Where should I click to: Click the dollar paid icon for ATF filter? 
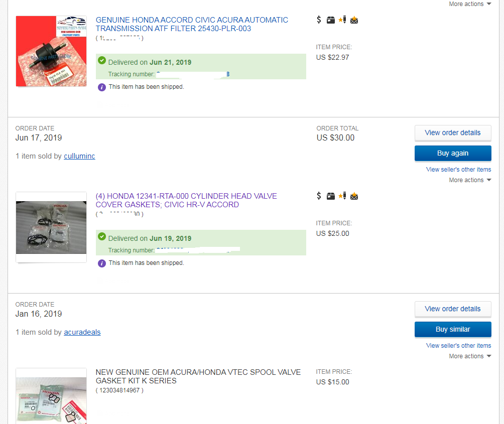[x=319, y=20]
